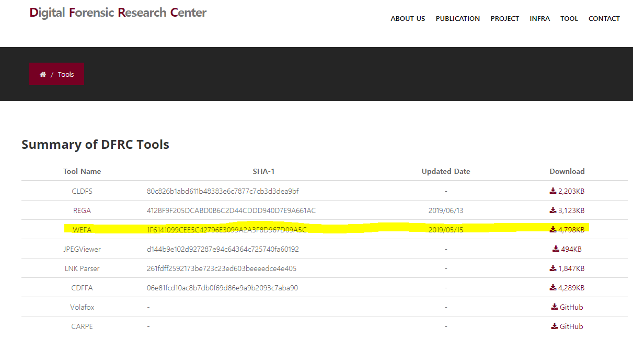Click the CARPE GitHub download icon
633x364 pixels.
[x=555, y=326]
